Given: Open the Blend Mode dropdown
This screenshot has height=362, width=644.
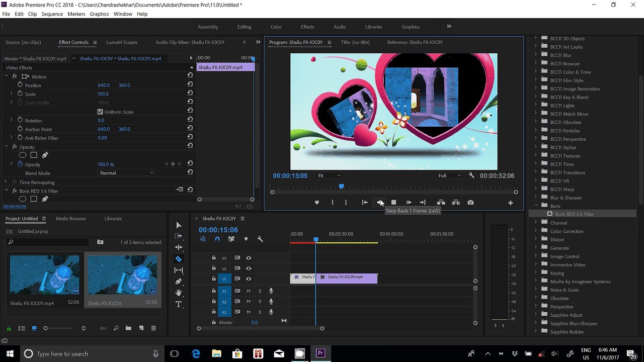Looking at the screenshot, I should tap(126, 173).
